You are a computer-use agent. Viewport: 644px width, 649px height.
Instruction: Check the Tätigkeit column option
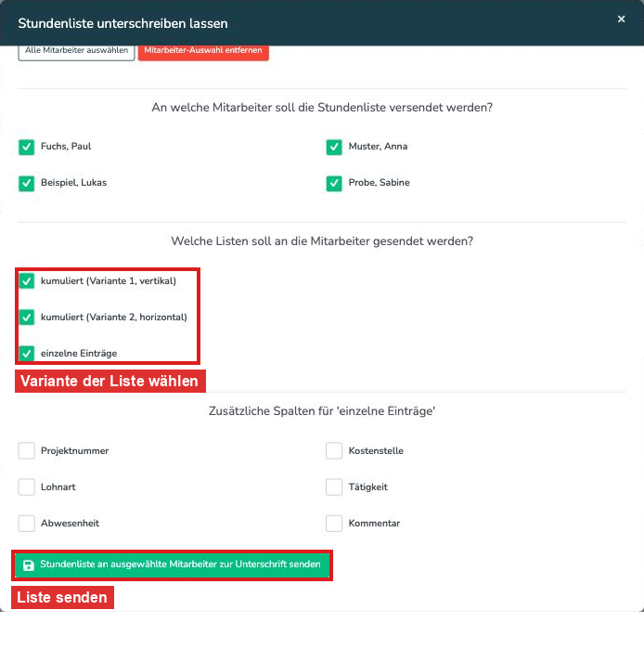point(334,487)
